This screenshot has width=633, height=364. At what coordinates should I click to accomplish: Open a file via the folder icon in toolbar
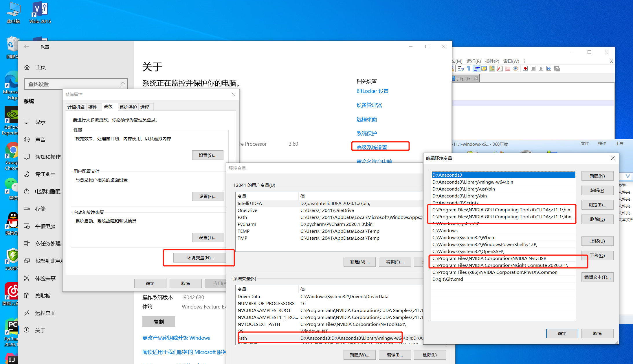point(507,68)
